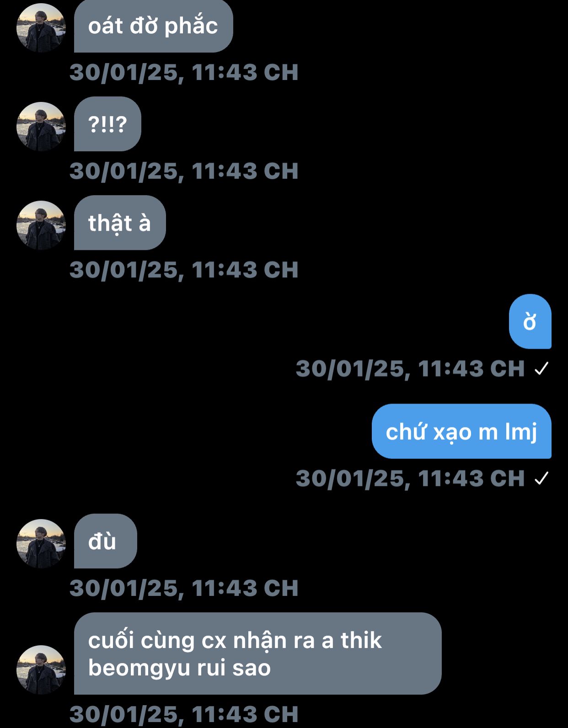This screenshot has width=568, height=728.
Task: Click sent checkmark under "ờ" message
Action: (541, 368)
